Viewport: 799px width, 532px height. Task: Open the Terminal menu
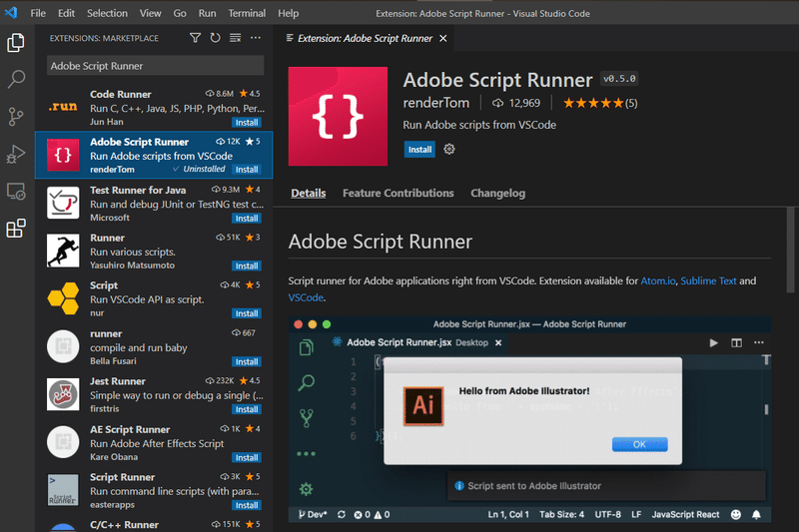coord(247,13)
